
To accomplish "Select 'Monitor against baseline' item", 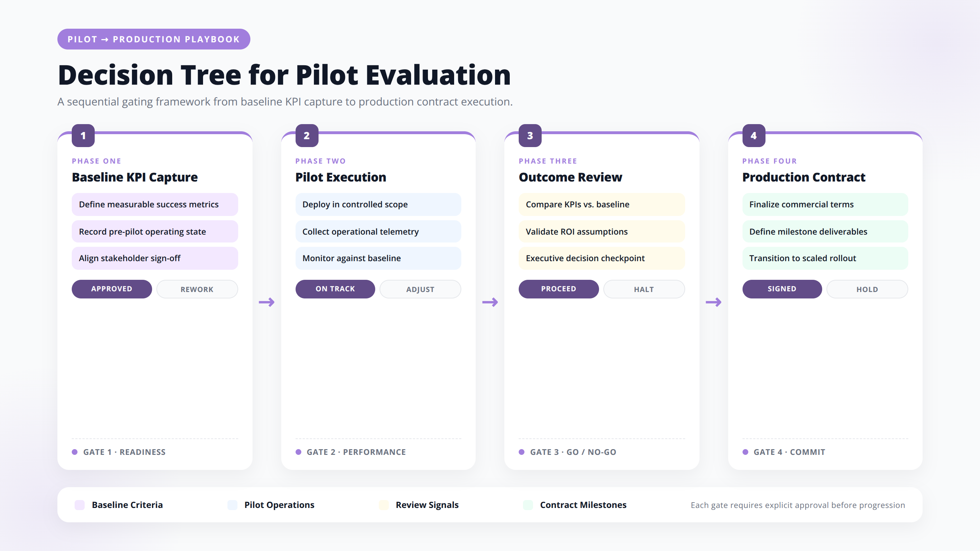I will pyautogui.click(x=378, y=258).
